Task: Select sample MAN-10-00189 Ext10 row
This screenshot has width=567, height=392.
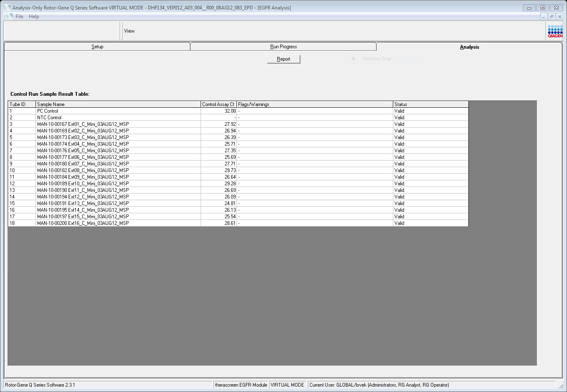Action: (x=238, y=184)
